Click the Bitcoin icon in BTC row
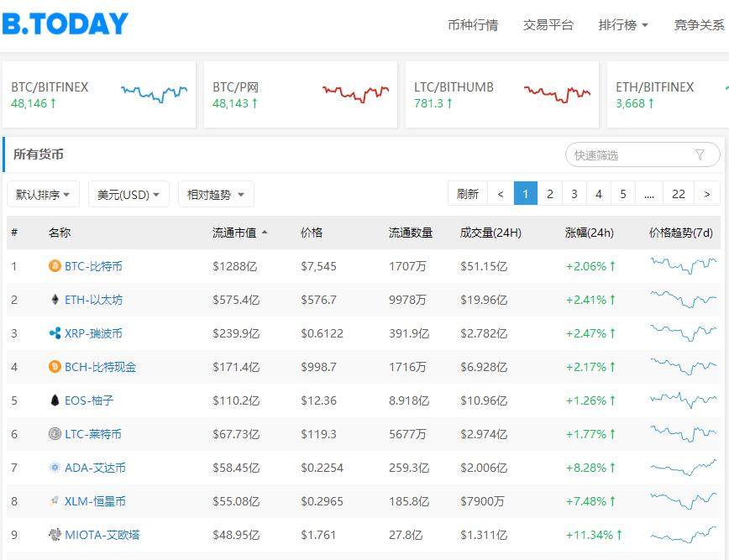Image resolution: width=729 pixels, height=560 pixels. coord(55,266)
